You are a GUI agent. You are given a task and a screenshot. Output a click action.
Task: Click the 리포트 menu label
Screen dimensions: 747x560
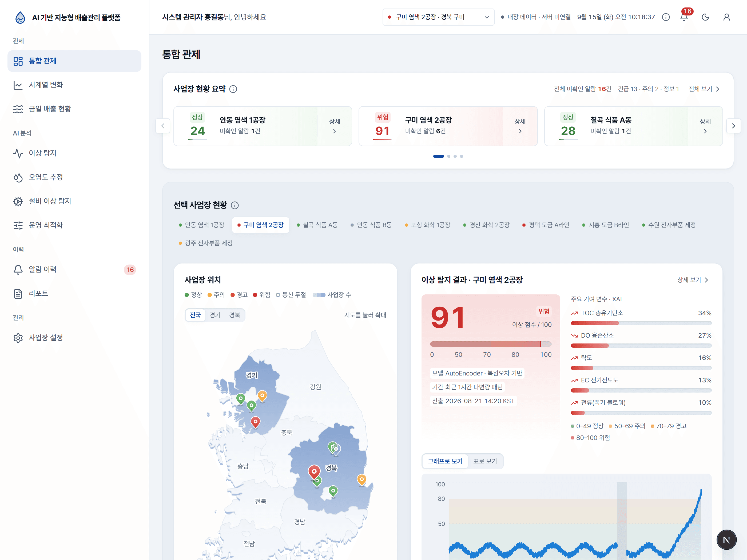pyautogui.click(x=38, y=293)
